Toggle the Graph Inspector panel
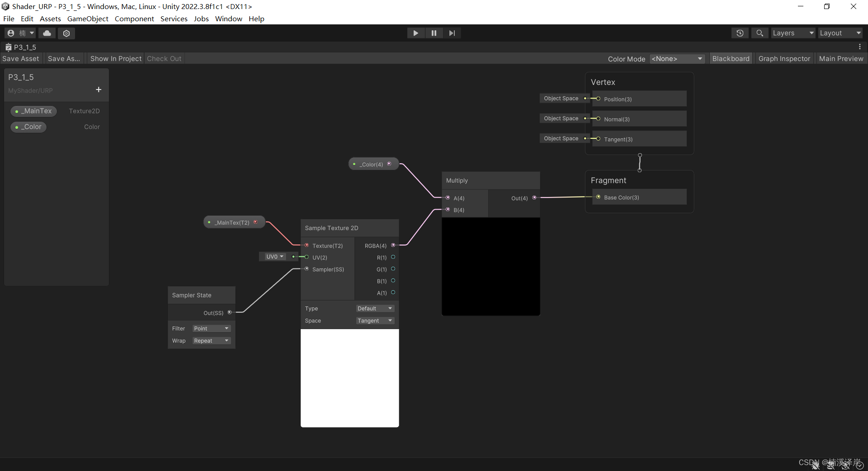The height and width of the screenshot is (471, 868). pyautogui.click(x=784, y=58)
